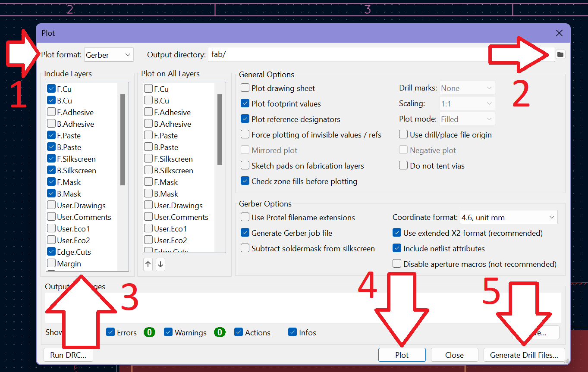Enable Disable aperture macros option
The image size is (588, 372).
(397, 264)
